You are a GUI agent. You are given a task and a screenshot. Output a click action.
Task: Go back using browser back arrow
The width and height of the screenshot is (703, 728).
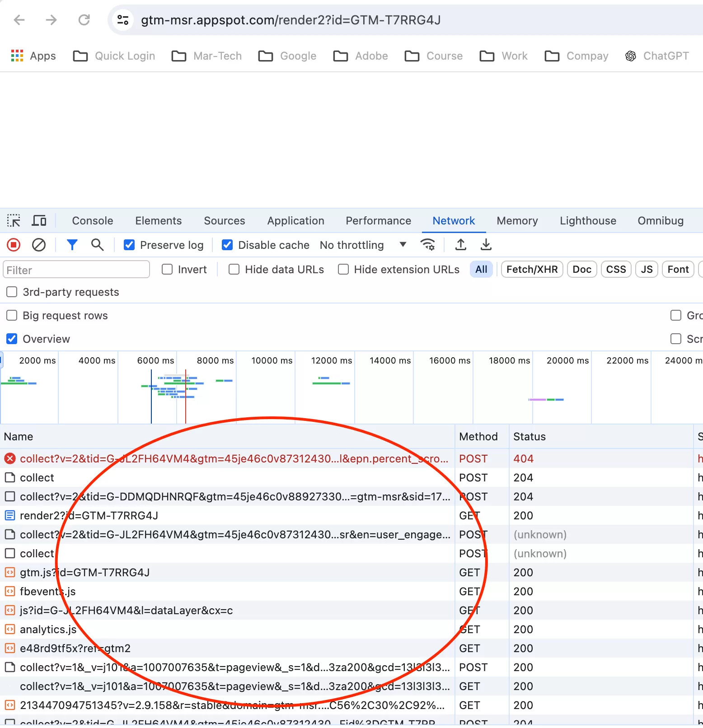[19, 20]
